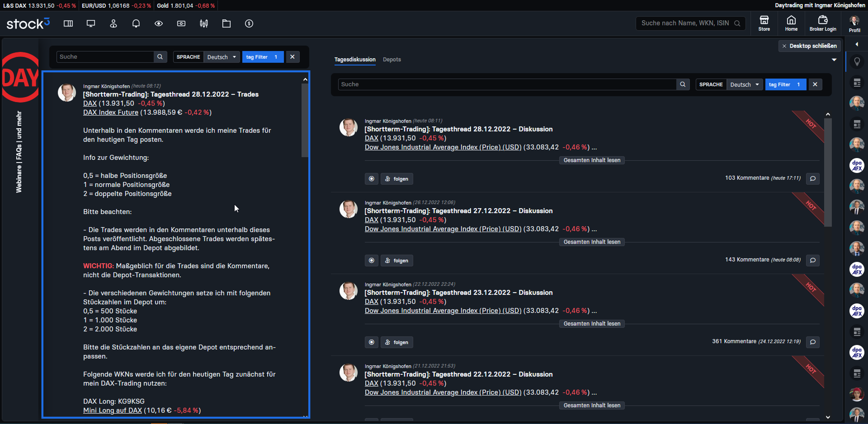Open the Profil avatar menu

tap(854, 24)
